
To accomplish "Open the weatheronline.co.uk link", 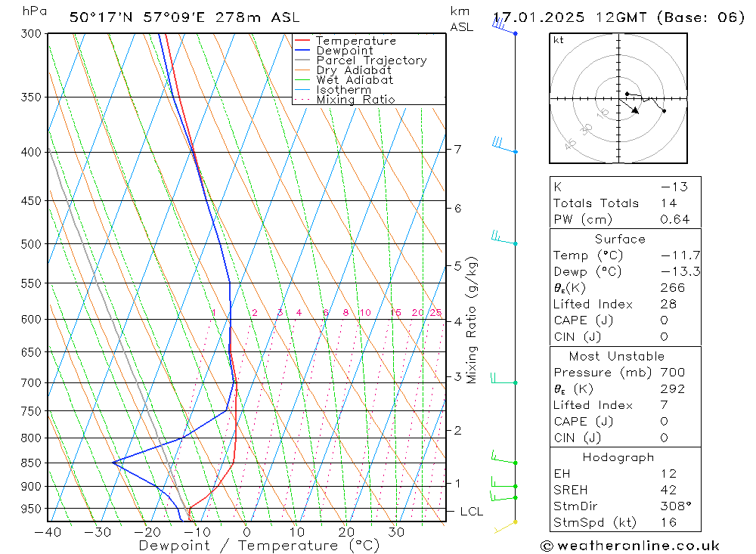I will 638,546.
